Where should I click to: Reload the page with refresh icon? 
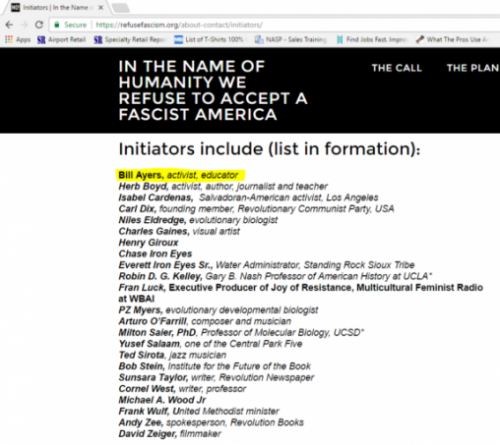tap(39, 25)
